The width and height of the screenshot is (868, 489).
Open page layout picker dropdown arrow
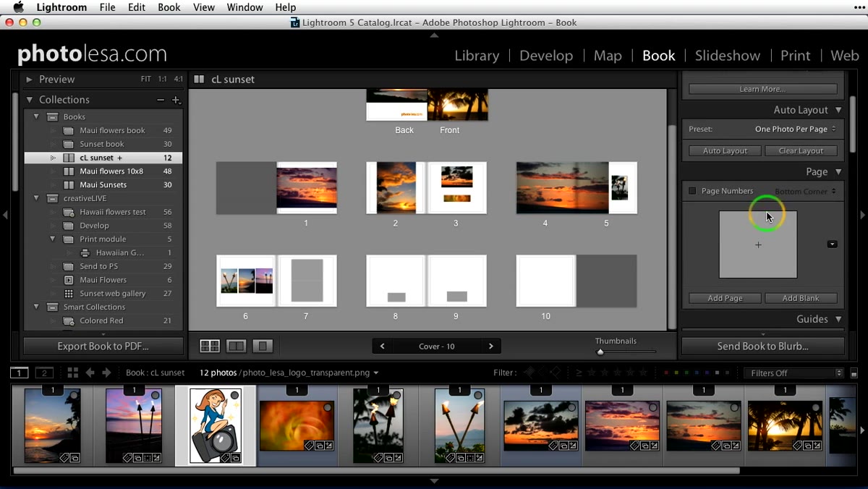[x=833, y=244]
